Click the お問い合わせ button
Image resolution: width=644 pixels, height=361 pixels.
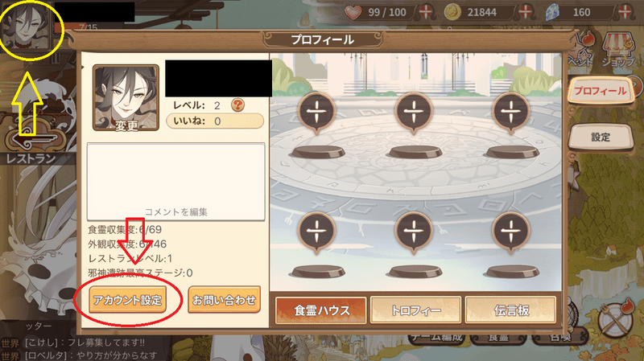pos(225,300)
